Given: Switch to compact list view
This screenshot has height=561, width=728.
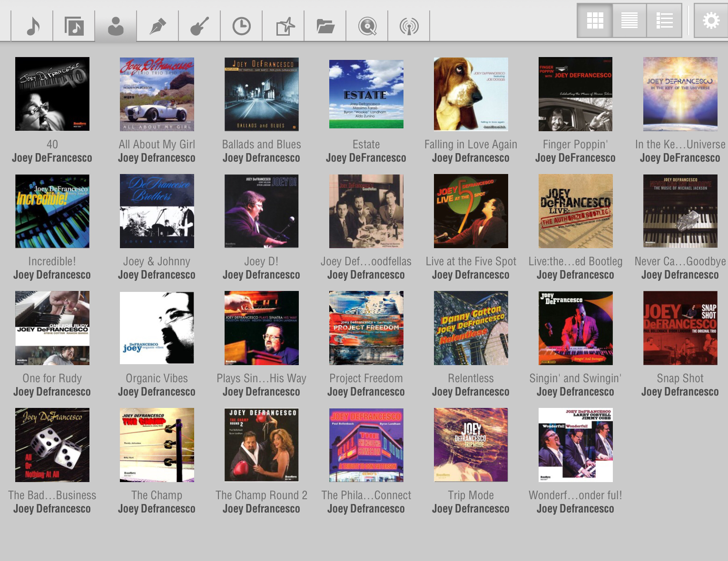Looking at the screenshot, I should point(630,20).
